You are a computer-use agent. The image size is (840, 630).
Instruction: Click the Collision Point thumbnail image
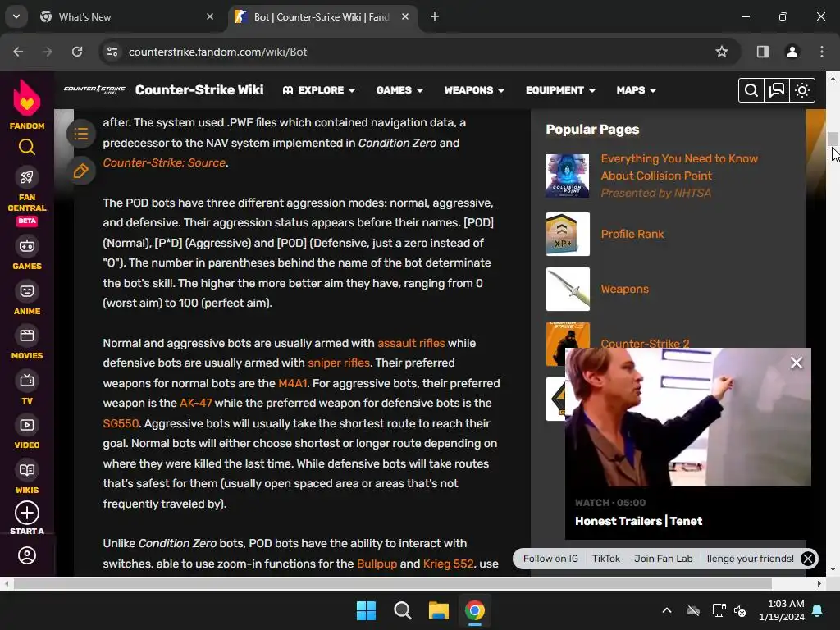[568, 176]
